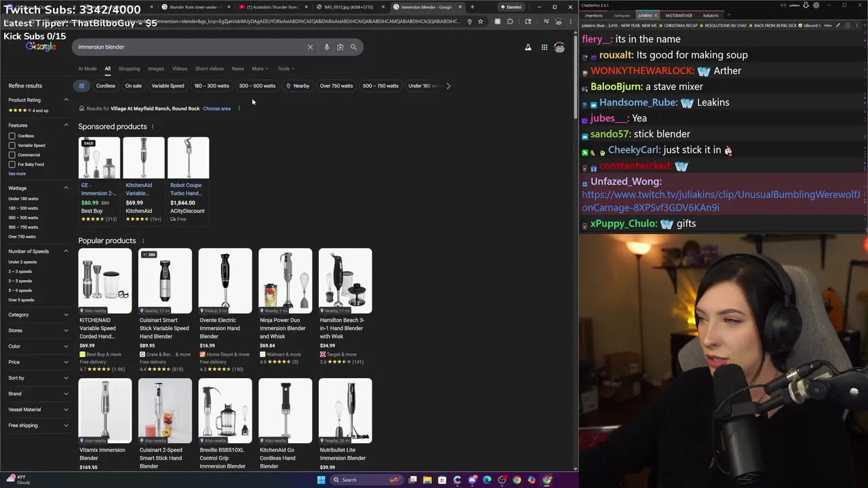
Task: Collapse the Product Rating section
Action: [66, 100]
